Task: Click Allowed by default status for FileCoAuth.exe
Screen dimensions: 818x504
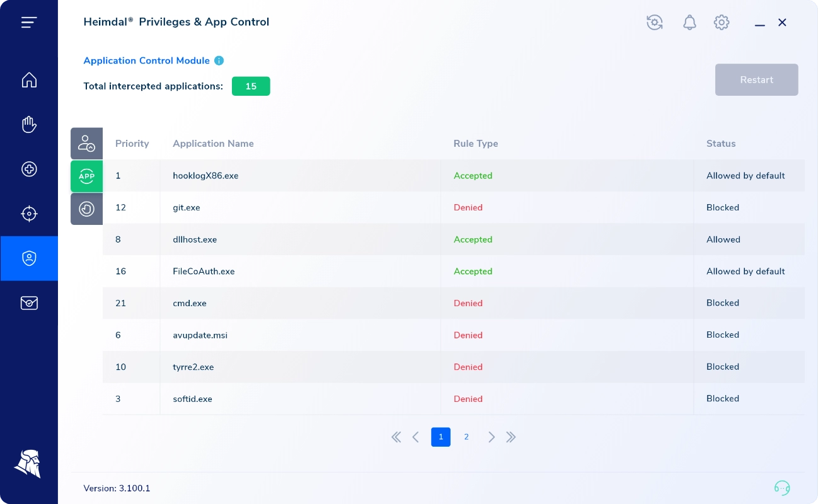Action: tap(746, 272)
